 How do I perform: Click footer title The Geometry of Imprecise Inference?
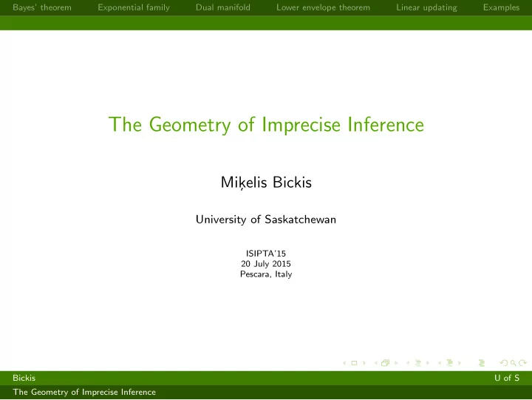[x=84, y=392]
